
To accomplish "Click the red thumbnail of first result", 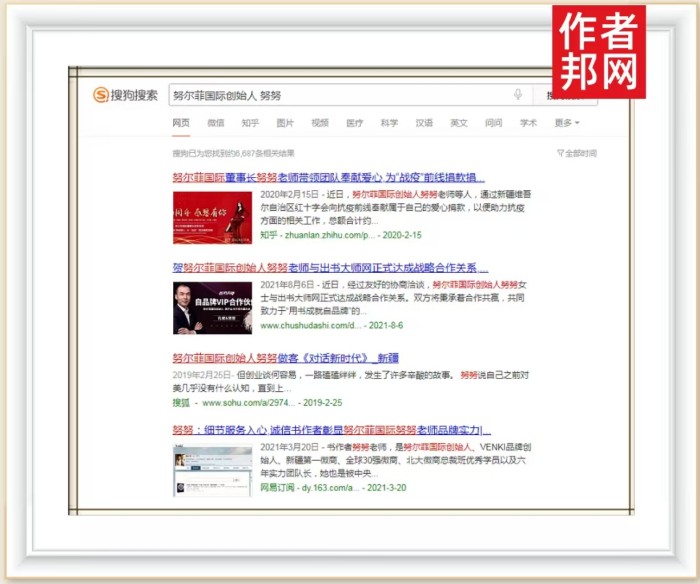I will [x=212, y=217].
